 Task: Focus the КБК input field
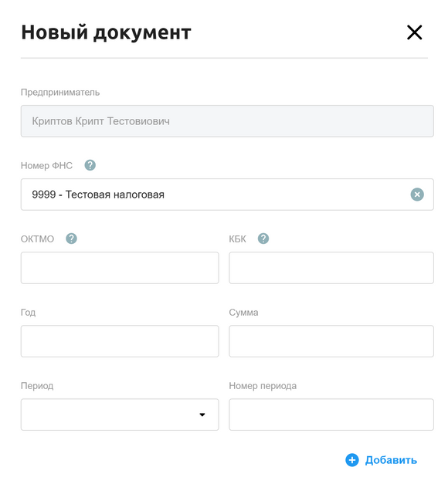click(x=331, y=268)
